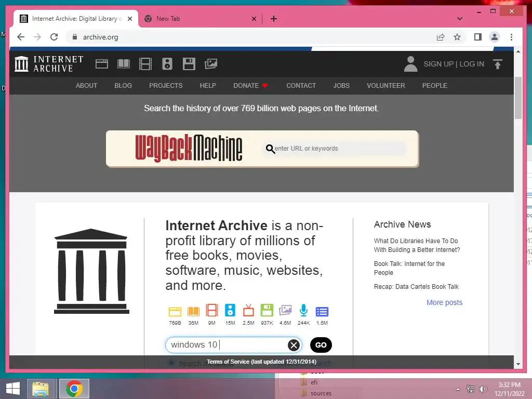This screenshot has width=532, height=399.
Task: Open JOBS menu item
Action: [341, 86]
